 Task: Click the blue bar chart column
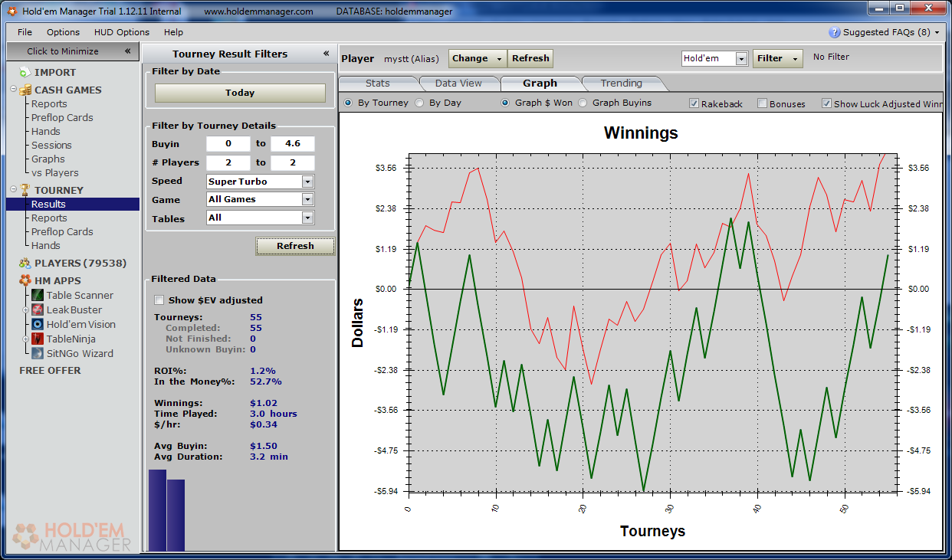[x=157, y=509]
